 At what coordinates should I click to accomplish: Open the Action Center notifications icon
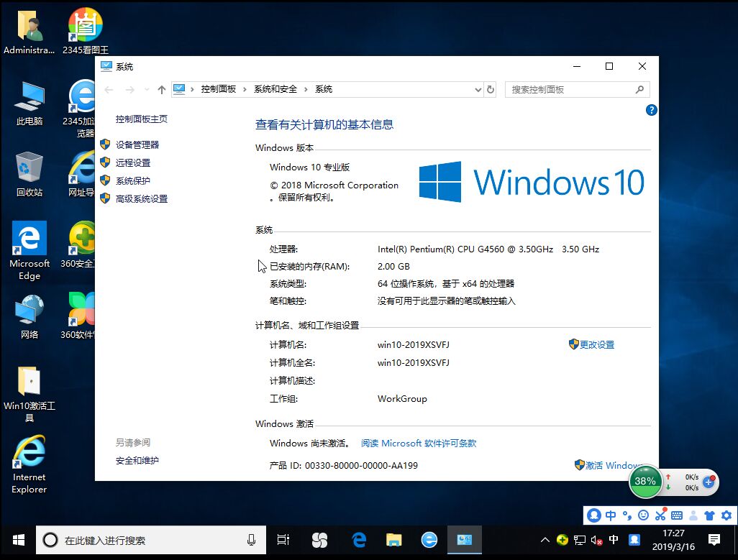point(714,541)
